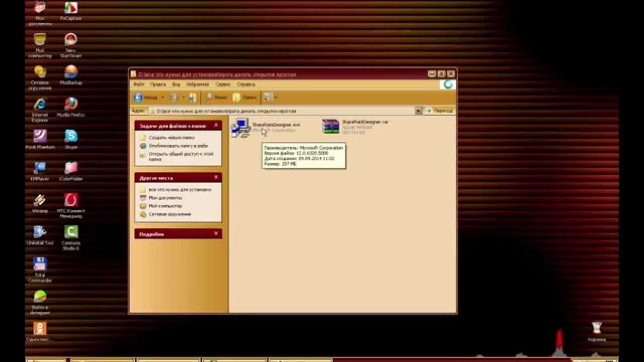644x362 pixels.
Task: Click the MozBackup desktop icon
Action: [71, 75]
